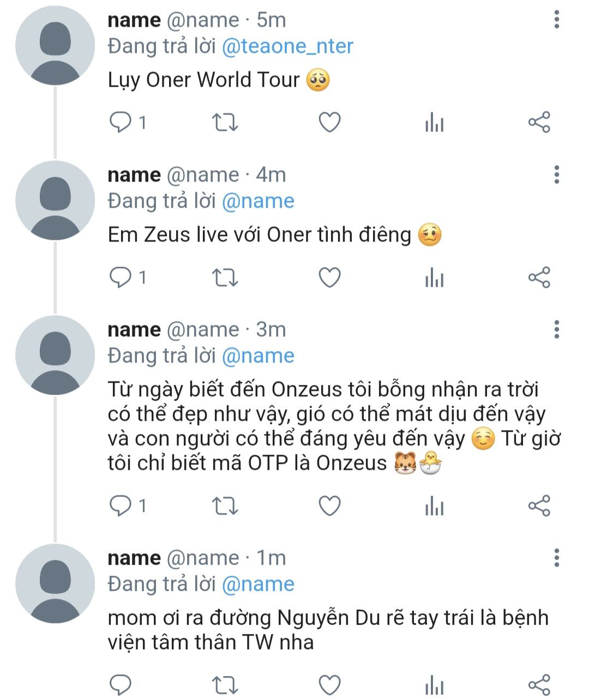
Task: Open the avatar of the 1m tweet author
Action: (x=55, y=583)
